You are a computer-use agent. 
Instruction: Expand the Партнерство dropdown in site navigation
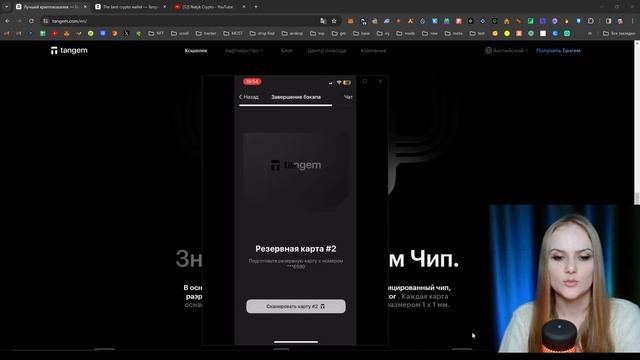coord(244,51)
